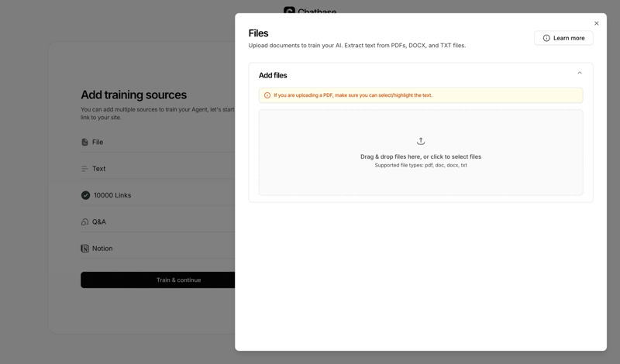The height and width of the screenshot is (364, 620).
Task: Click the 'Upload documents to train your AI' description
Action: point(357,46)
